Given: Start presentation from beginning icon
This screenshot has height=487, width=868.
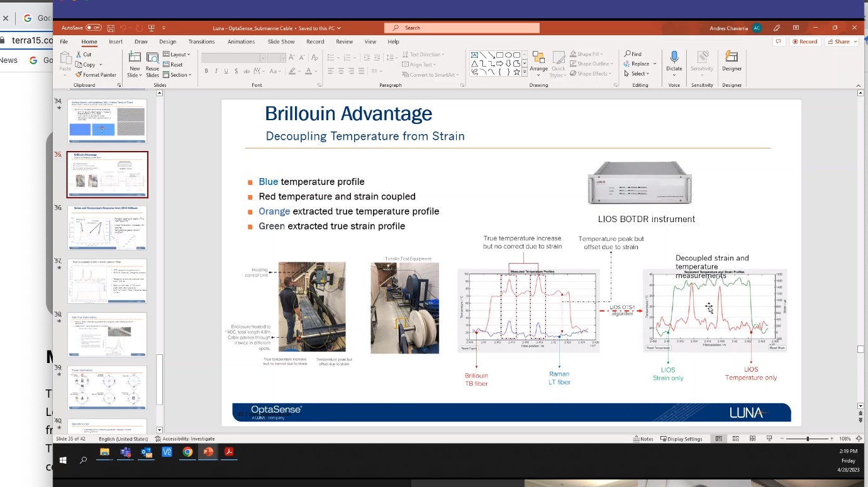Looking at the screenshot, I should click(152, 28).
